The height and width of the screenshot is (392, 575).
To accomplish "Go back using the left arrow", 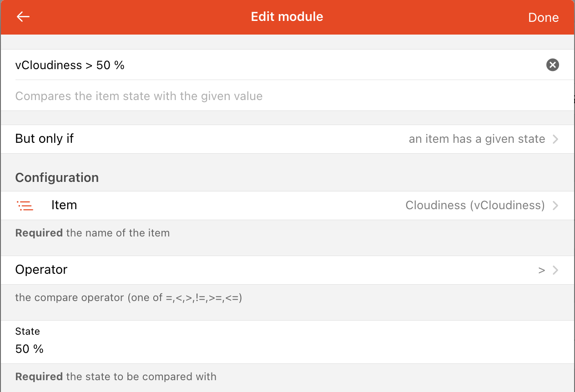I will pos(23,17).
